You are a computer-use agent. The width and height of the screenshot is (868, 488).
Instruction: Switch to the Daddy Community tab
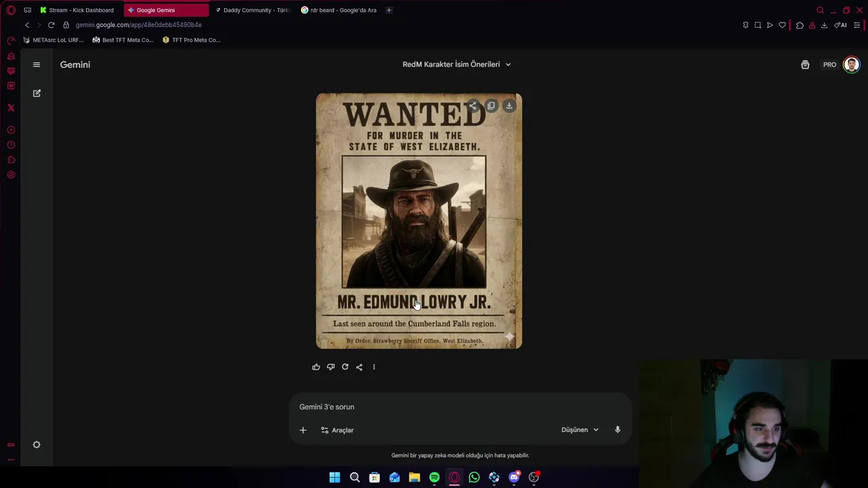(x=252, y=10)
